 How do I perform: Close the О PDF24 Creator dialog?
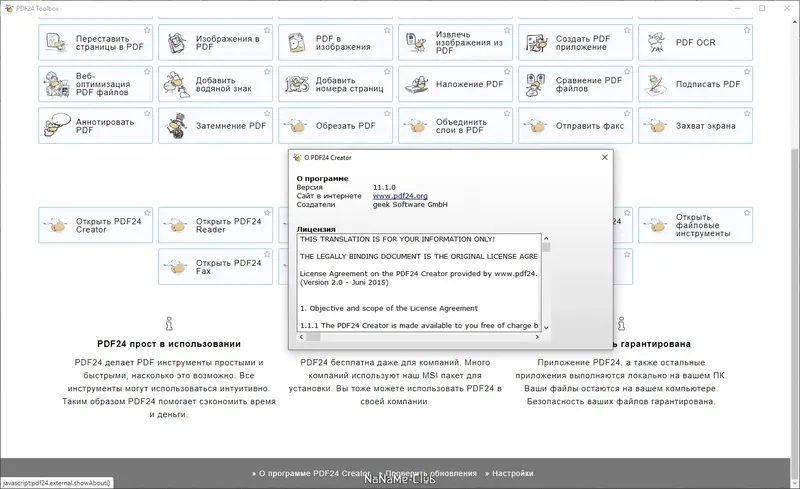605,157
